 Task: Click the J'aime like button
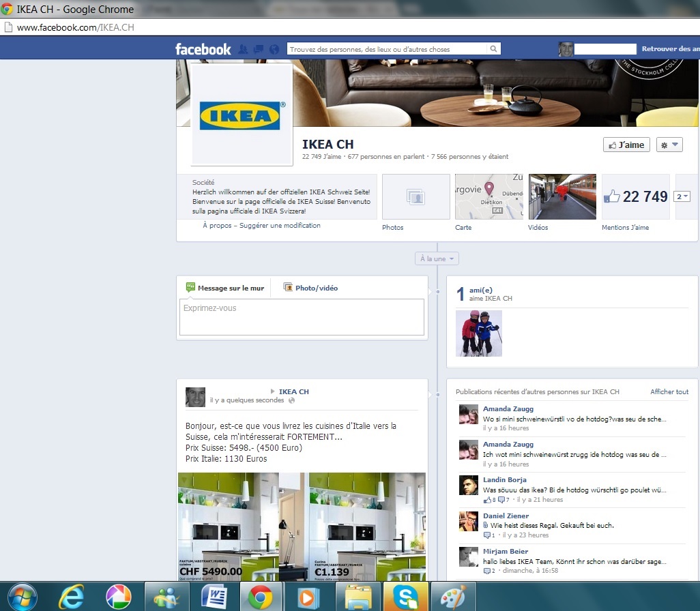pyautogui.click(x=626, y=145)
